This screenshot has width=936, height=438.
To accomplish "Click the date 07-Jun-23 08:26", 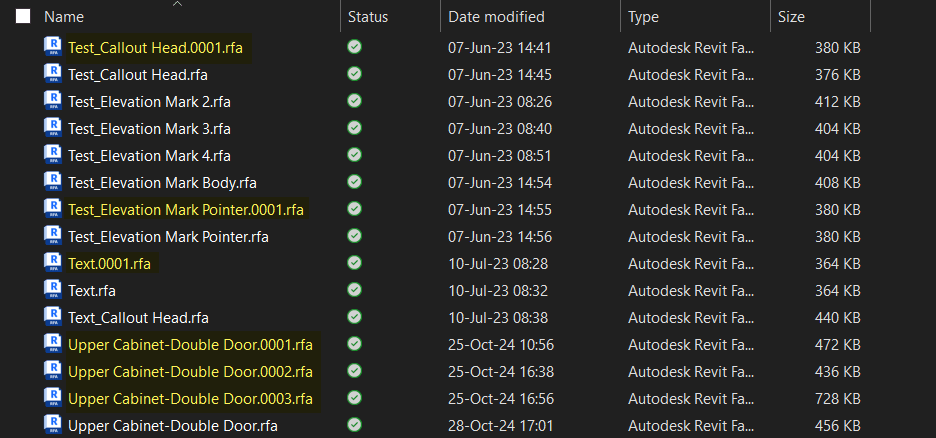I will [x=500, y=102].
